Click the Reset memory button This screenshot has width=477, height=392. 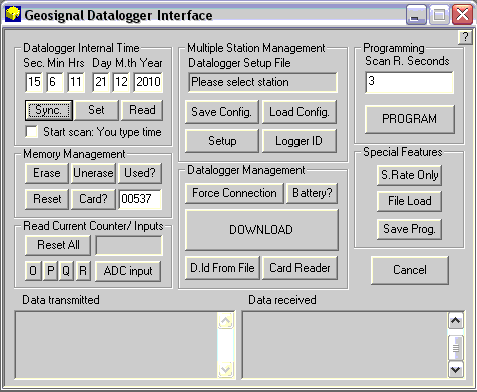coord(47,199)
